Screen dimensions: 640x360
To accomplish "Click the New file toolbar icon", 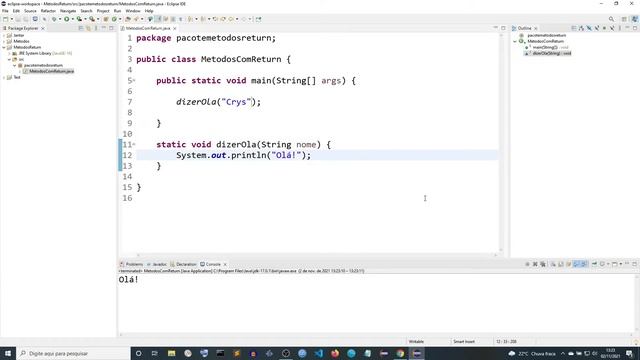I will pos(5,19).
